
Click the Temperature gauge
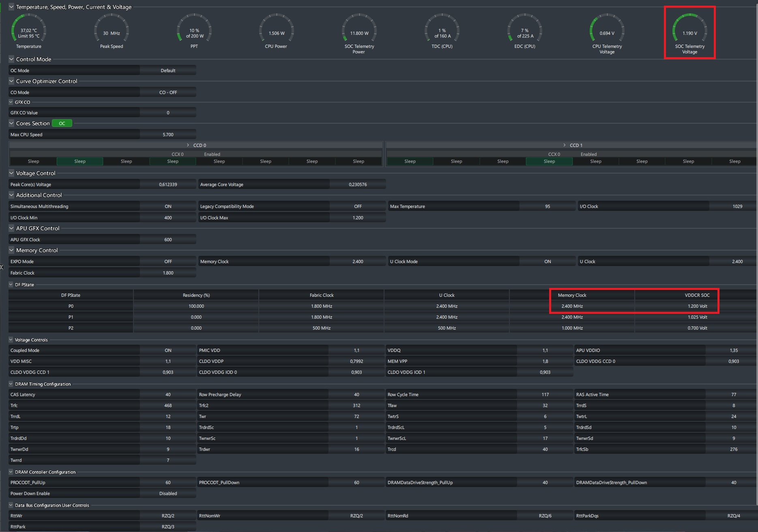click(29, 31)
